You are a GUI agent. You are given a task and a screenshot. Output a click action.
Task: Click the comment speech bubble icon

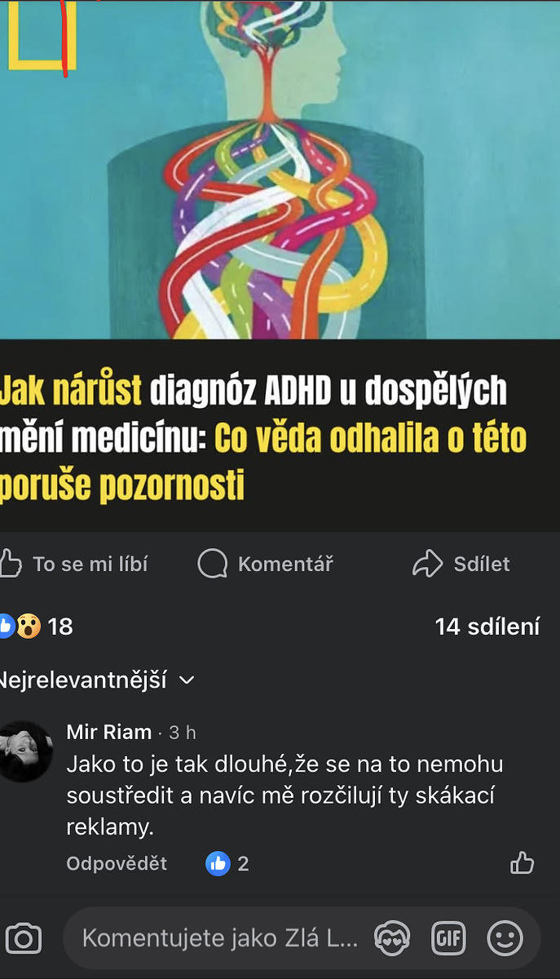coord(213,564)
